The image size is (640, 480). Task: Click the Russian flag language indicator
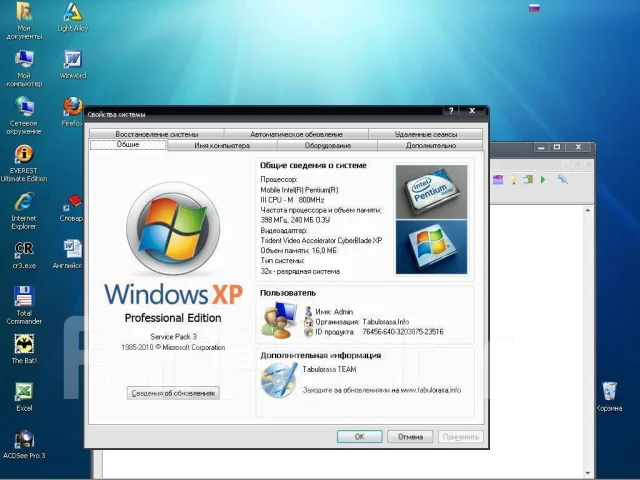[x=534, y=8]
